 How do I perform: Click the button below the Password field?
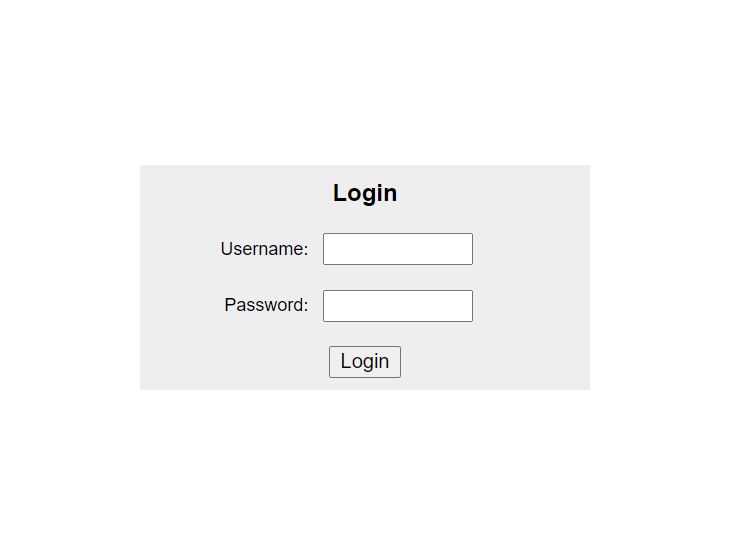(364, 362)
